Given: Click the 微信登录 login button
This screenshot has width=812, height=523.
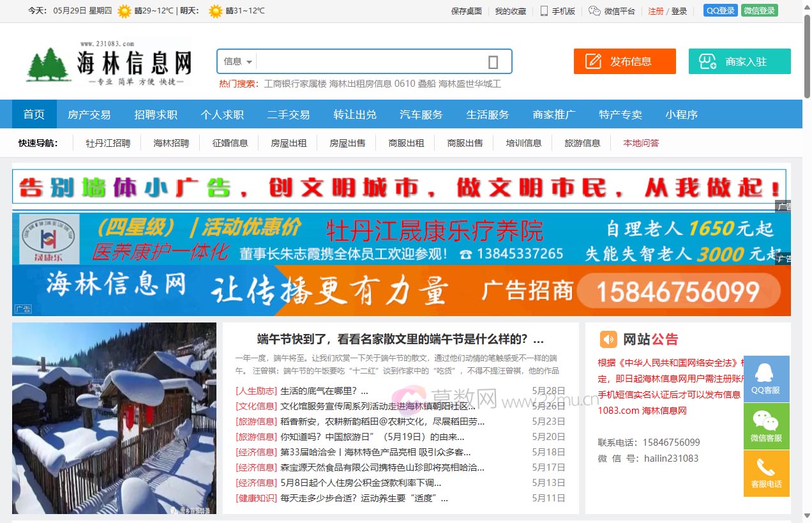Looking at the screenshot, I should click(x=759, y=10).
